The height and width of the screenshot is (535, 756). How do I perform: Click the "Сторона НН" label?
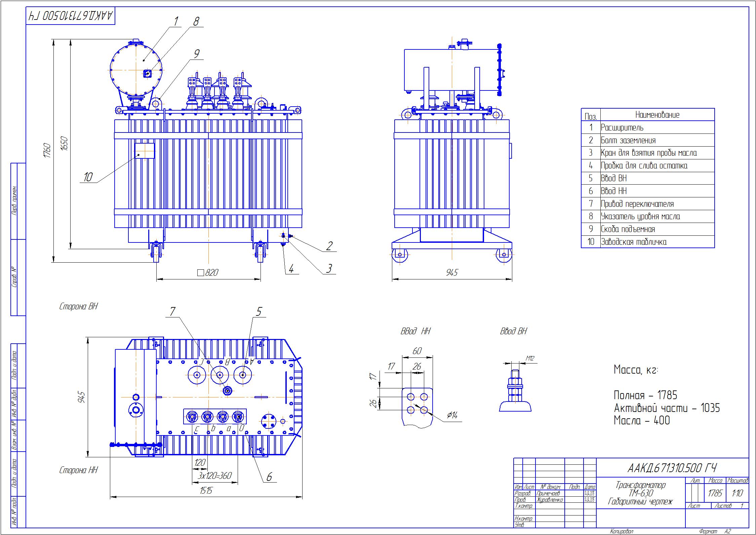(x=78, y=470)
